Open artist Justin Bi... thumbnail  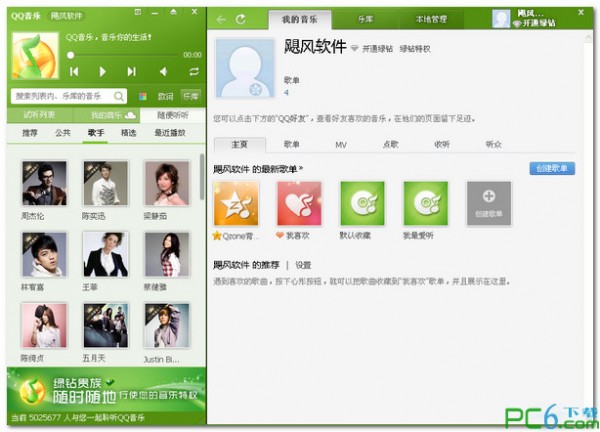167,326
